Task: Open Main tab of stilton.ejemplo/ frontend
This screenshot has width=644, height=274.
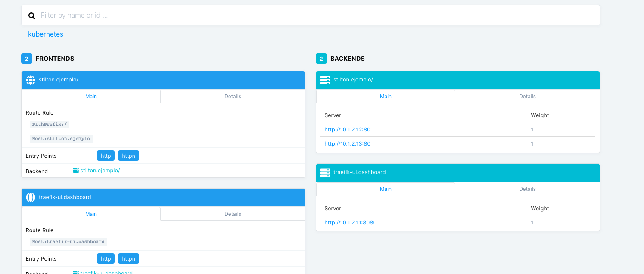Action: [x=91, y=97]
